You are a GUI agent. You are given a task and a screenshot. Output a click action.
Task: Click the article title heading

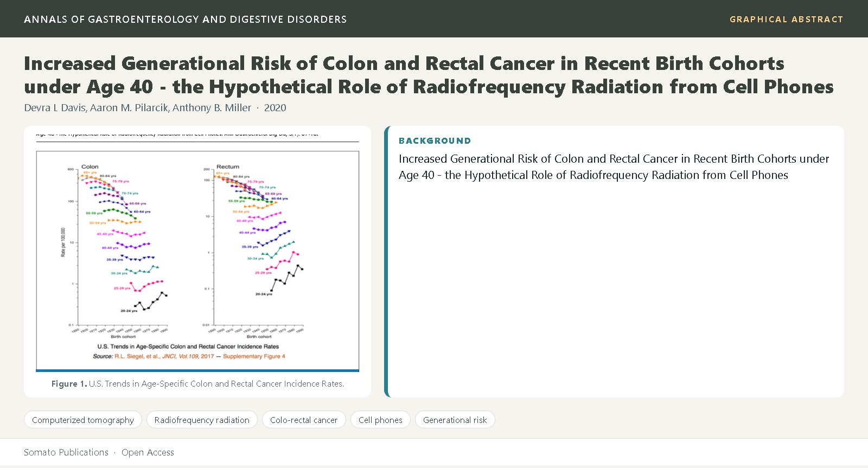click(429, 75)
